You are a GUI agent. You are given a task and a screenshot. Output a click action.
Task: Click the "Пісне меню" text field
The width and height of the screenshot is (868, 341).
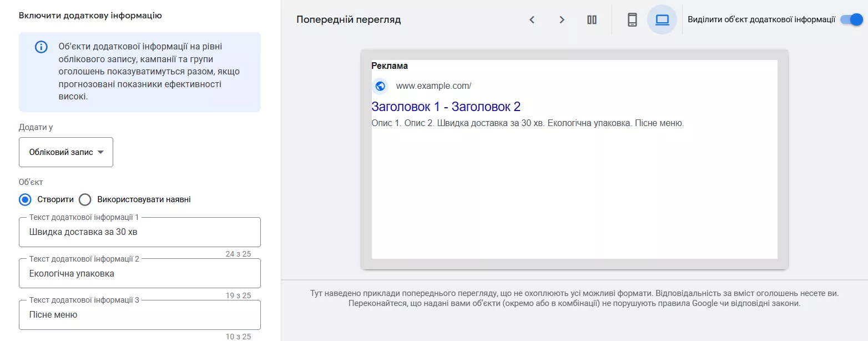point(139,314)
